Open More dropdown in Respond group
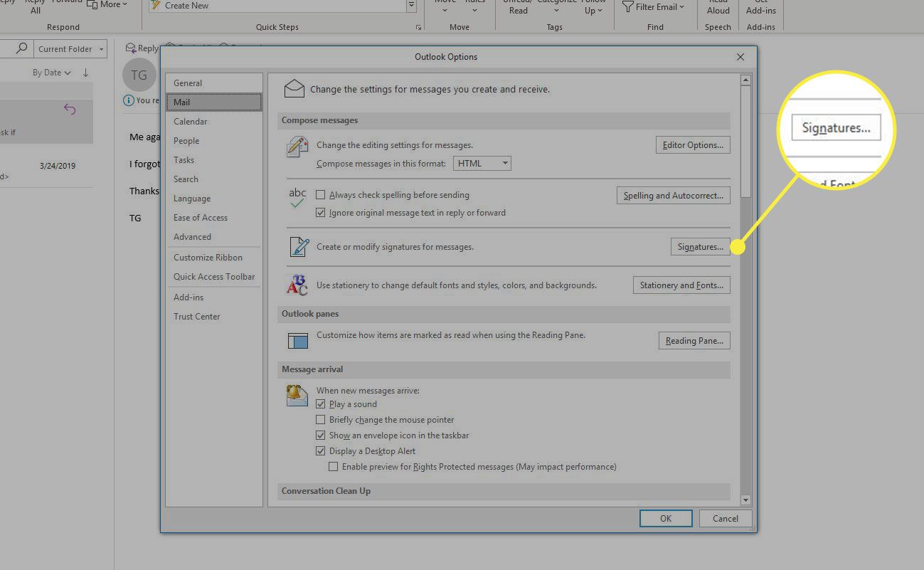 (107, 4)
